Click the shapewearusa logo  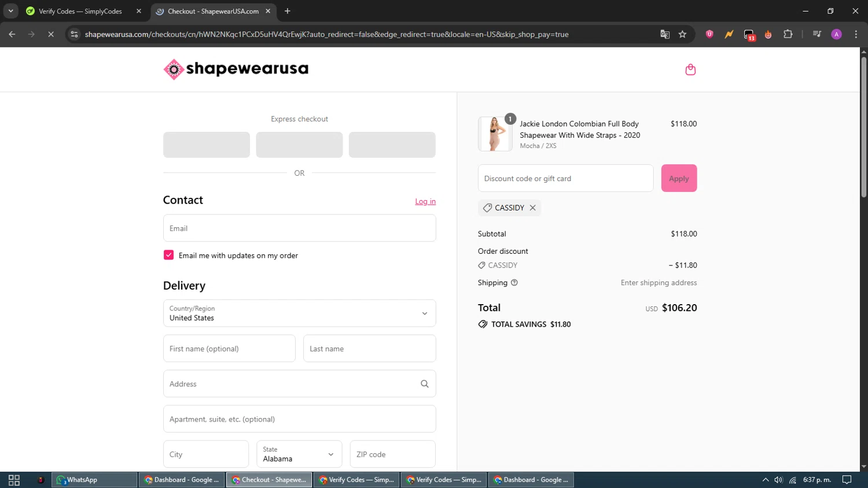236,69
